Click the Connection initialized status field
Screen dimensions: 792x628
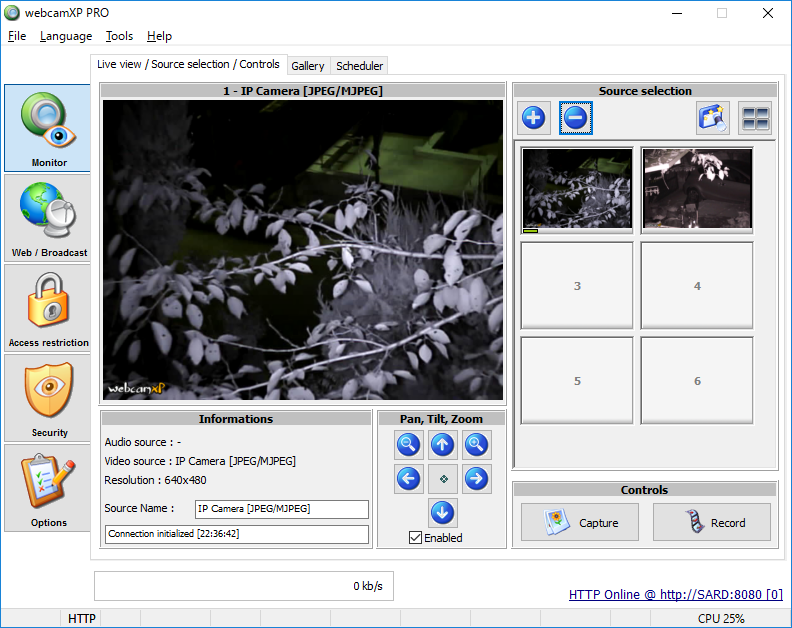point(237,534)
